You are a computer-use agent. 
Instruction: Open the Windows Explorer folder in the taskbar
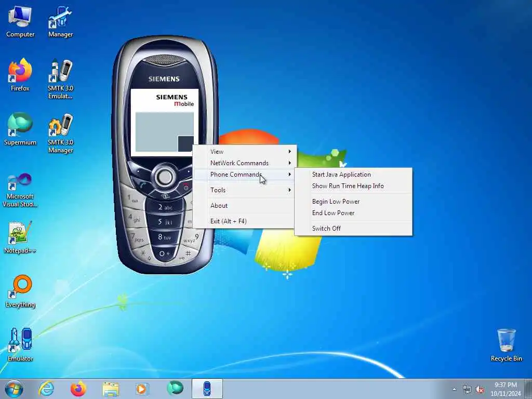click(111, 389)
